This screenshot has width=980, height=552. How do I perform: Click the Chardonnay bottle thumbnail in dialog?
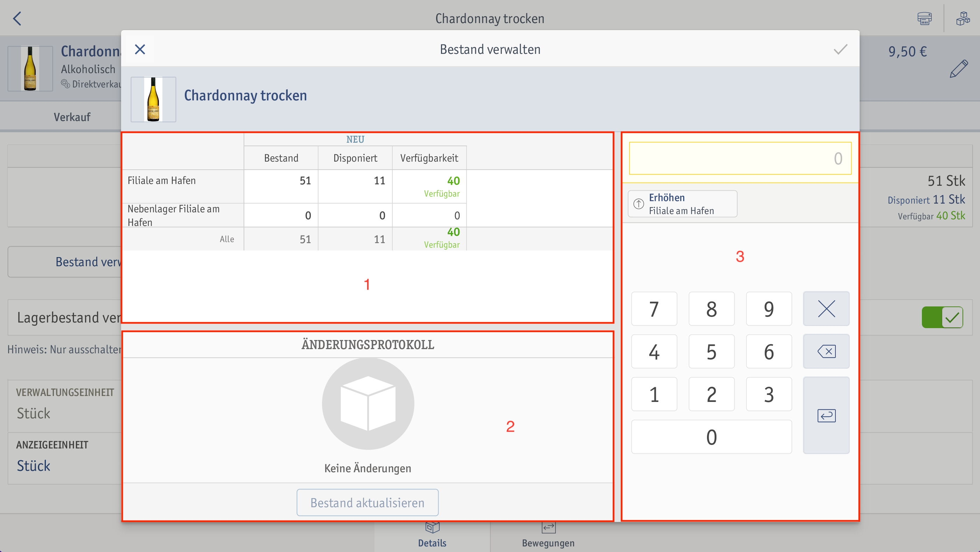tap(153, 99)
